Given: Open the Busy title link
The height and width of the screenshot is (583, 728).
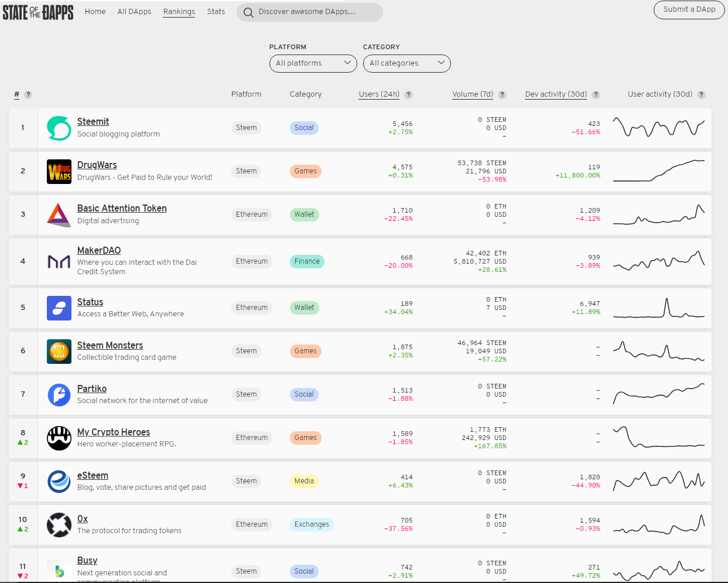Looking at the screenshot, I should 87,561.
